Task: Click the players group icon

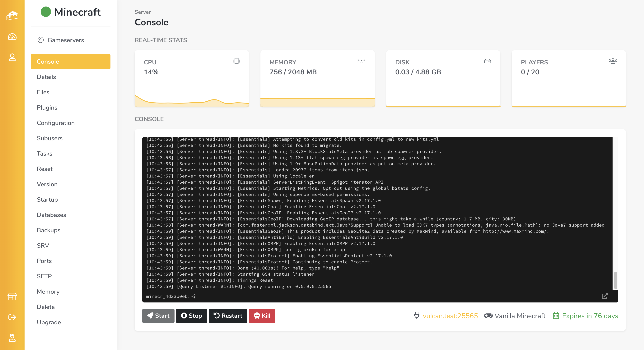Action: click(x=613, y=61)
